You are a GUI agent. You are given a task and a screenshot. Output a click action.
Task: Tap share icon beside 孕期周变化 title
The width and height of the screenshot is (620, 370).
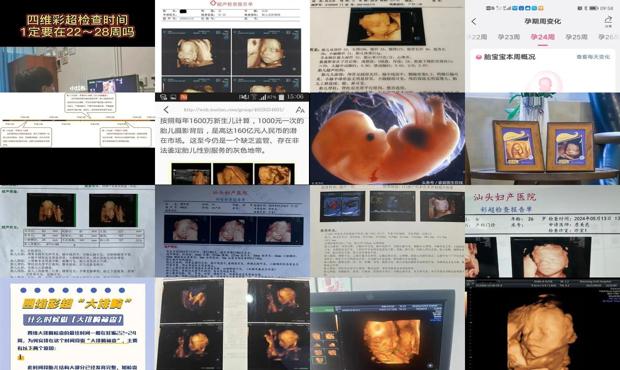[x=608, y=21]
